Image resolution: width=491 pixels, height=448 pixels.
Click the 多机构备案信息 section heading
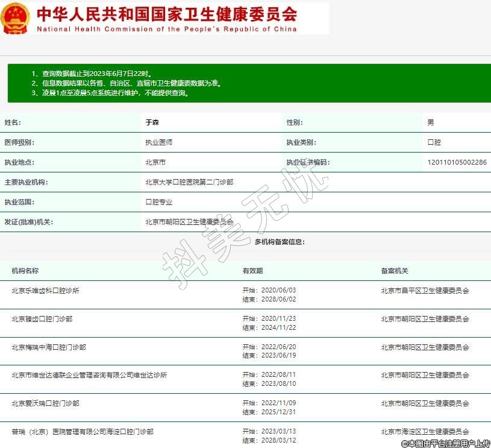(x=280, y=242)
